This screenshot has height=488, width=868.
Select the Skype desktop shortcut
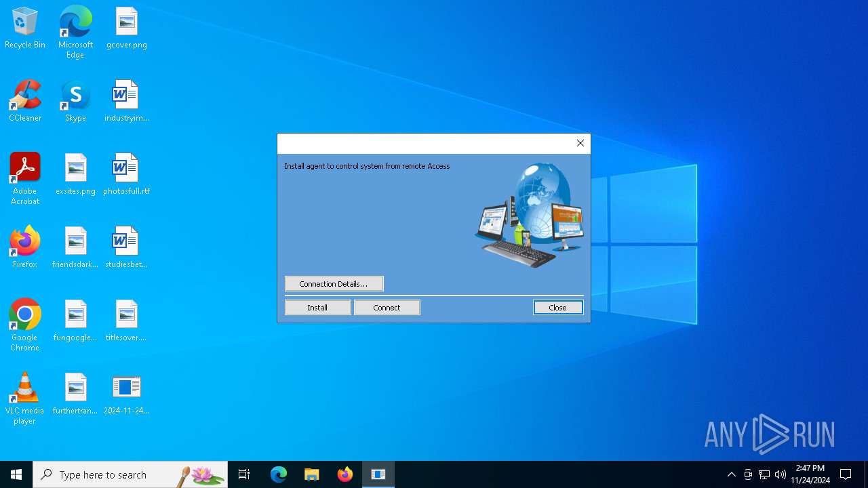75,102
